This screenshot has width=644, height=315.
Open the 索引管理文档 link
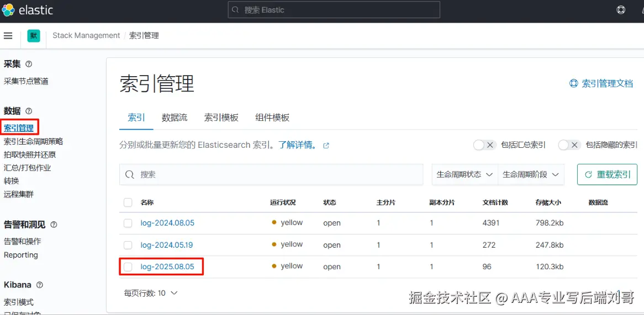pos(608,83)
